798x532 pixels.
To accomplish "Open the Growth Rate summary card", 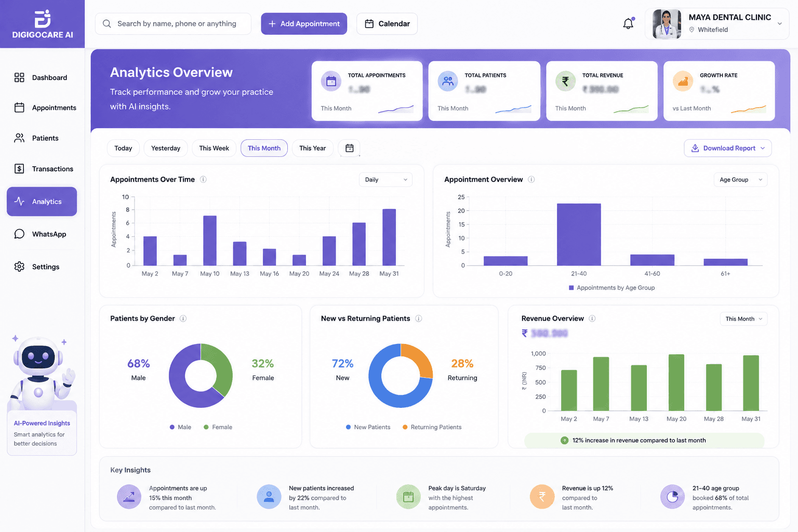I will (x=719, y=91).
